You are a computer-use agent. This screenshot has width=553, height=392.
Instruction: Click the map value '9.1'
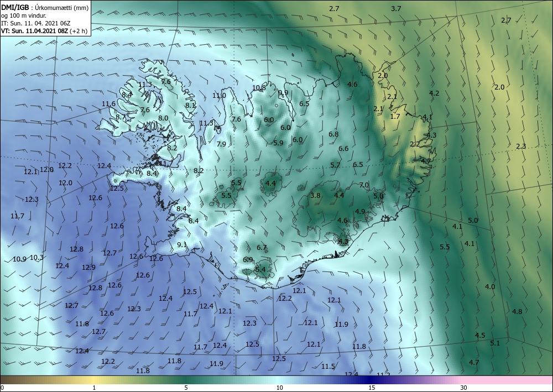182,244
